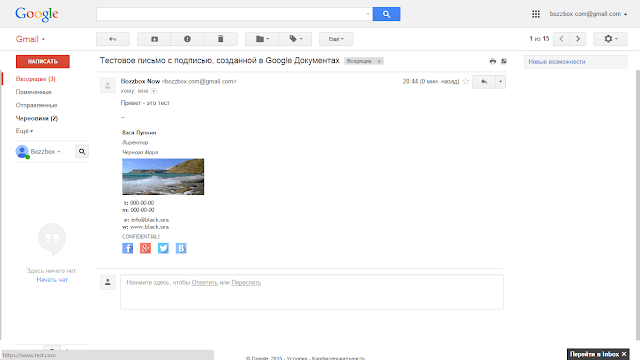This screenshot has width=640, height=360.
Task: Open the Bozzbox chat status menu
Action: pyautogui.click(x=45, y=151)
